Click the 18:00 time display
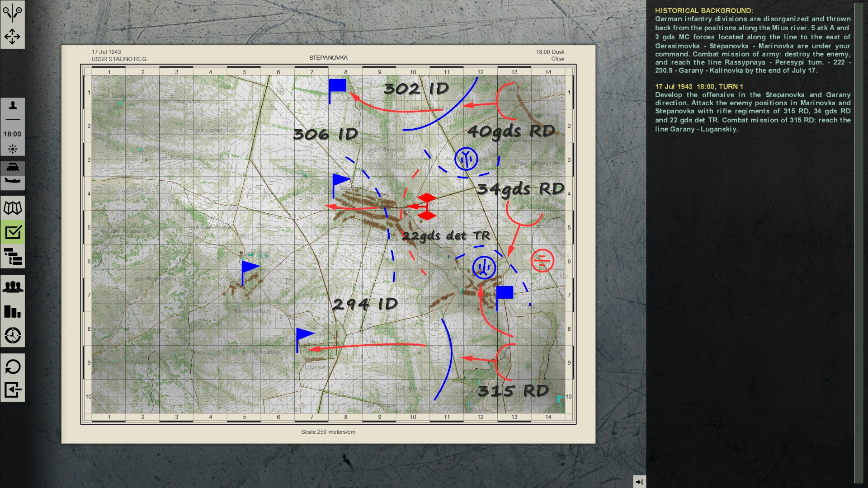Screen dimensions: 868x488 [13, 134]
